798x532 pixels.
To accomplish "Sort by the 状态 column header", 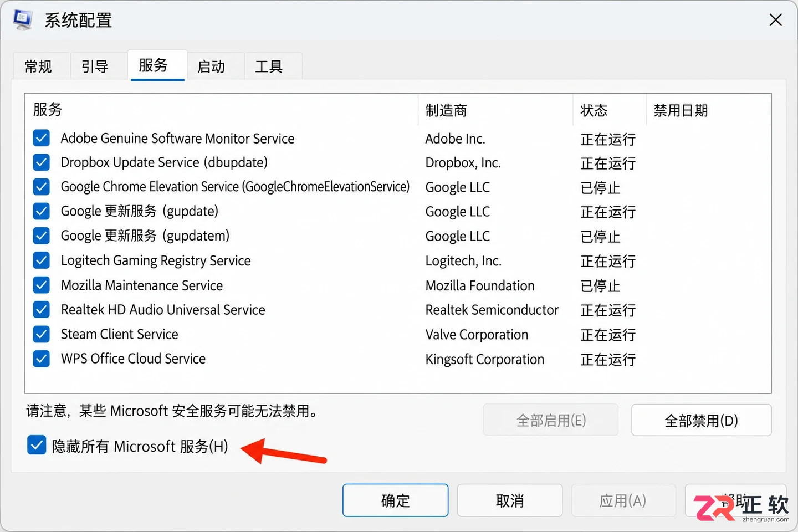I will pyautogui.click(x=610, y=110).
